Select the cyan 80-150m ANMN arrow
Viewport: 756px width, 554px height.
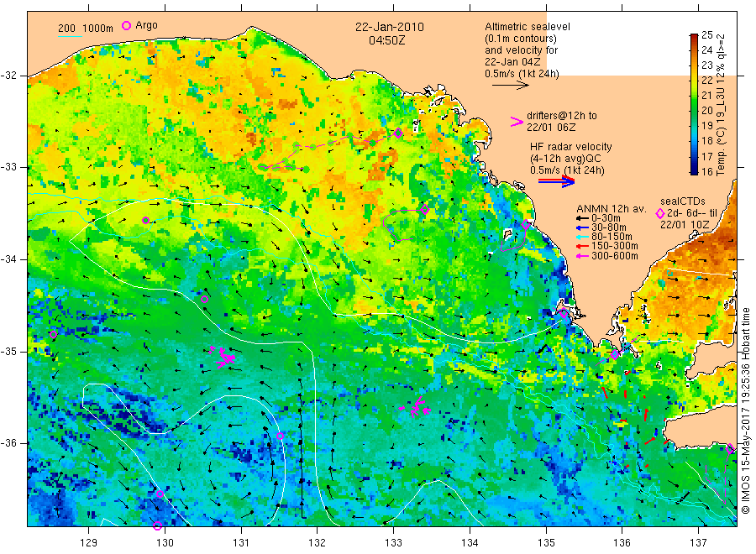(x=582, y=237)
